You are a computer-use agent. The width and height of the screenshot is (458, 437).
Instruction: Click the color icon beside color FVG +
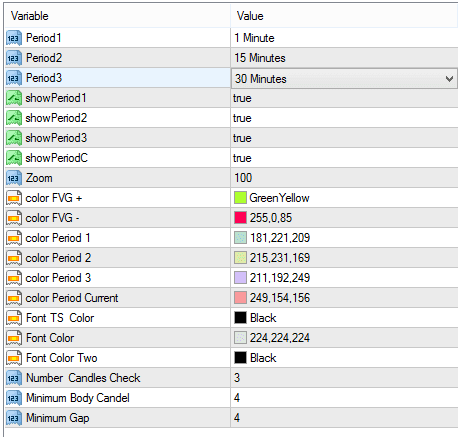click(14, 198)
